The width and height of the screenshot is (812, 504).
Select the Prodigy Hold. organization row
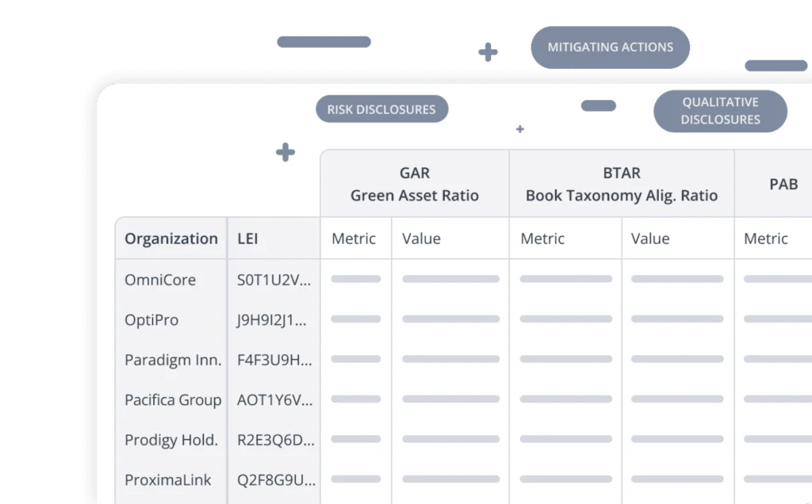pos(170,440)
